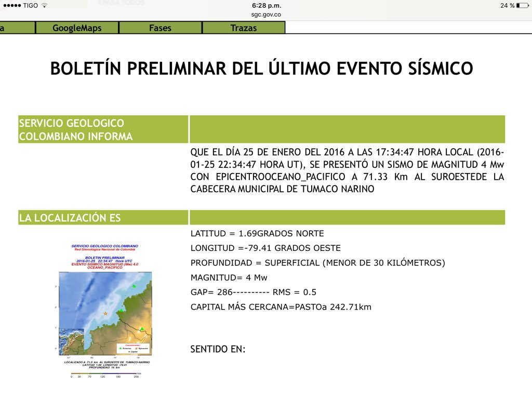Viewport: 532px width, 399px height.
Task: Tap the Wi-Fi status icon
Action: pyautogui.click(x=44, y=5)
